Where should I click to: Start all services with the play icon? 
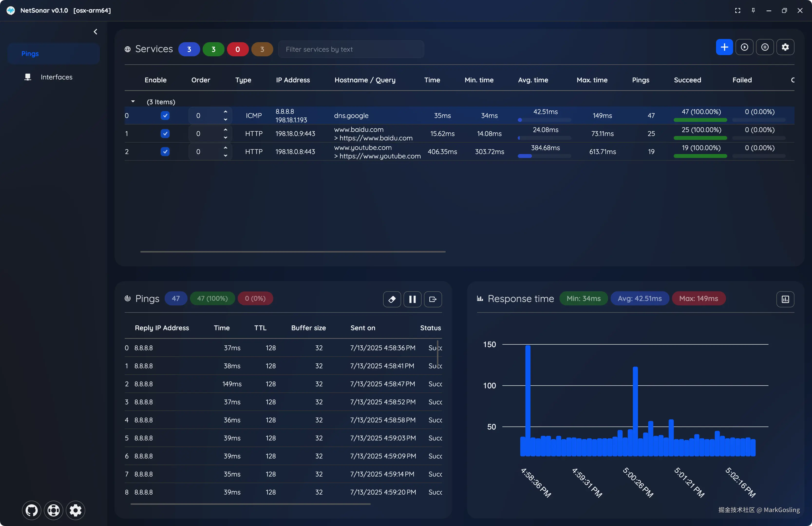point(745,47)
